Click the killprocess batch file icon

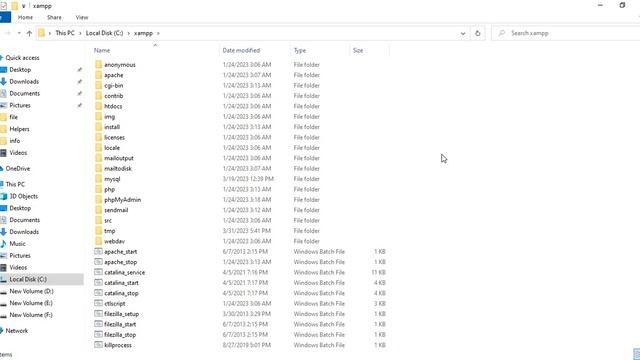(98, 345)
